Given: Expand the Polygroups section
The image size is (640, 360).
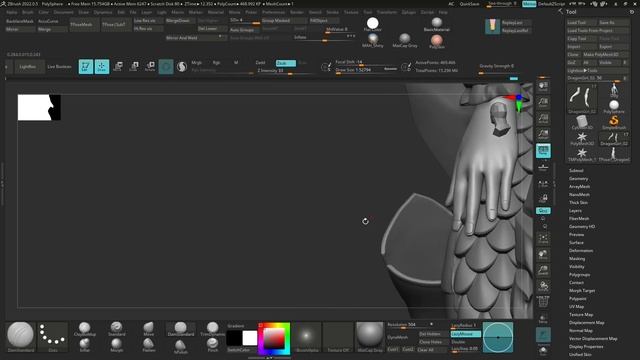Looking at the screenshot, I should pyautogui.click(x=579, y=275).
